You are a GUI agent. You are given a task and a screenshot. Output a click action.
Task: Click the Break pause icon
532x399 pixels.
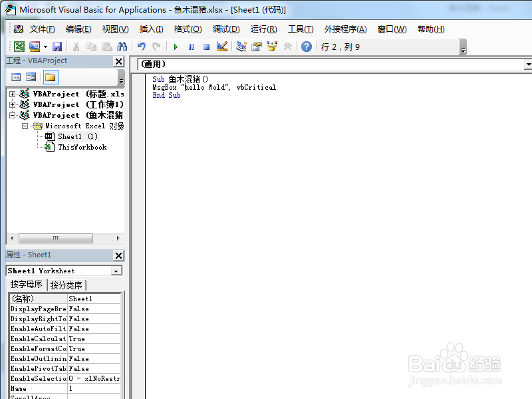tap(192, 47)
